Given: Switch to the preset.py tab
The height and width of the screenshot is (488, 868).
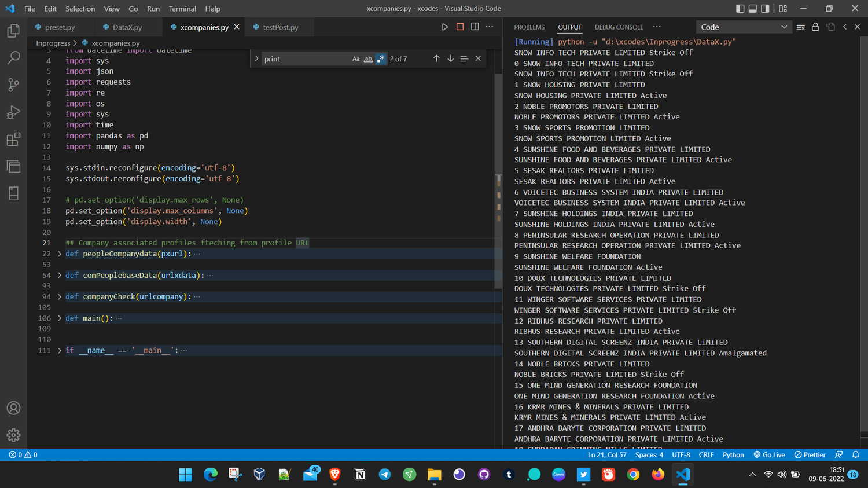Looking at the screenshot, I should point(60,27).
